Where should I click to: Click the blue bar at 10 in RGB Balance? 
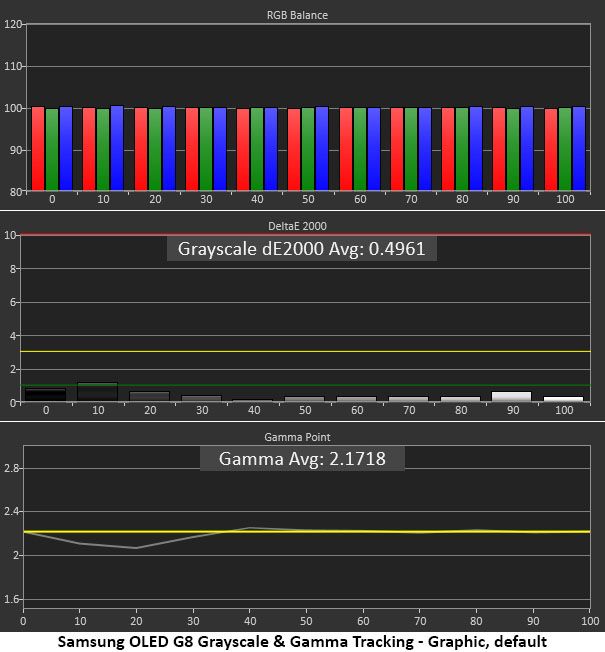(x=117, y=148)
